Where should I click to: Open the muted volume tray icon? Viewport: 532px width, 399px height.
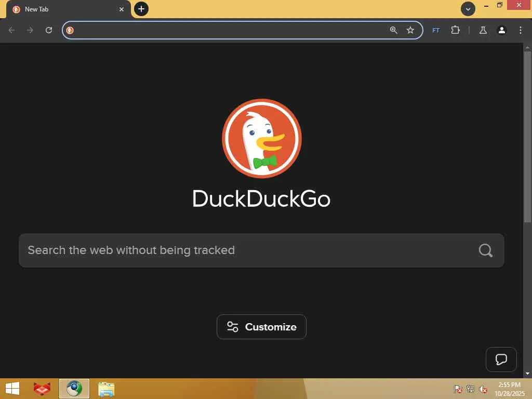[483, 389]
